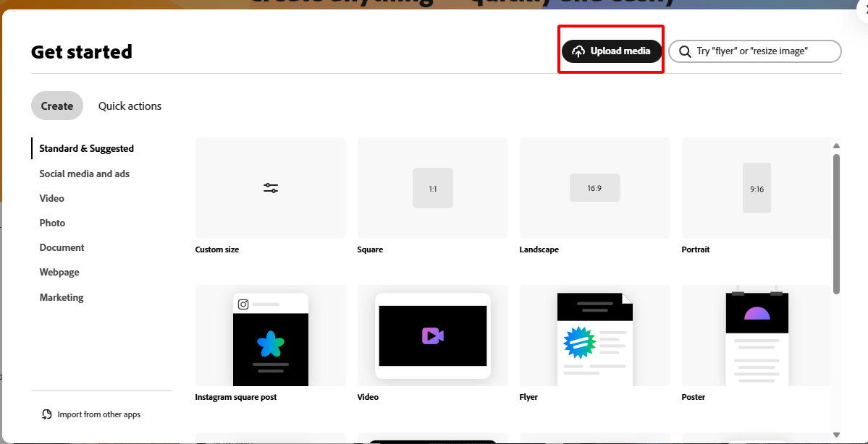The image size is (868, 444).
Task: Choose the 16:9 Landscape preset
Action: (594, 188)
